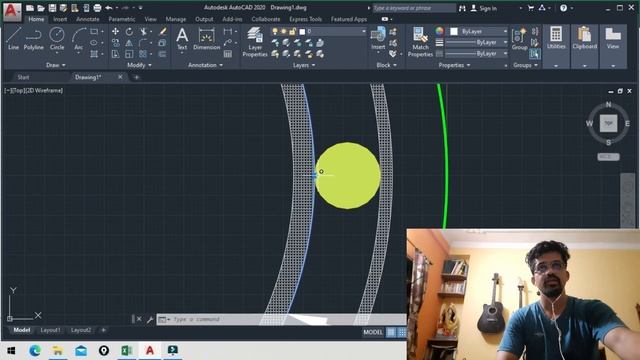Image resolution: width=640 pixels, height=360 pixels.
Task: Switch to the Layout1 tab
Action: [x=50, y=330]
